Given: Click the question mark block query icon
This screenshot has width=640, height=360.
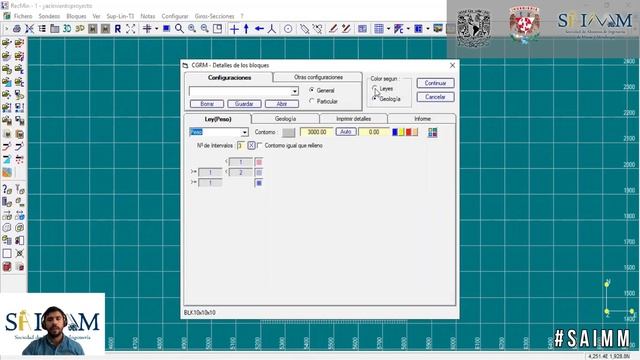Looking at the screenshot, I should (x=7, y=189).
